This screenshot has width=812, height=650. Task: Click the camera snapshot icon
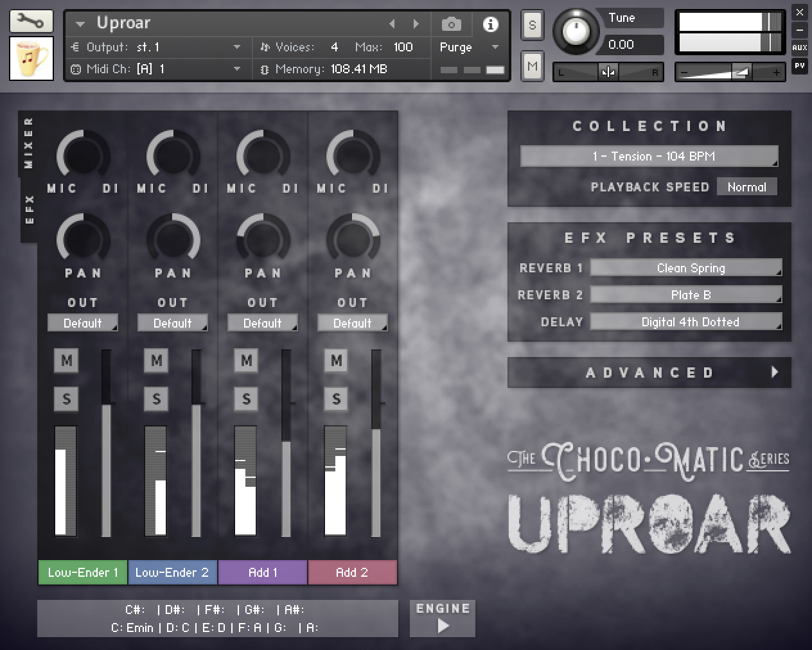(451, 24)
